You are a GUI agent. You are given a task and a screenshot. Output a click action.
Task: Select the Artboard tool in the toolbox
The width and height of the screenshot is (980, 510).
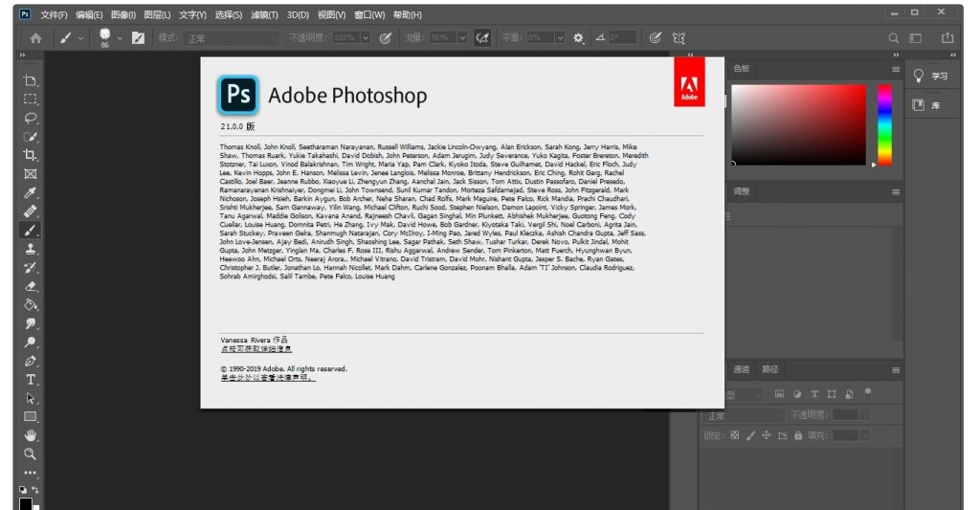coord(30,80)
